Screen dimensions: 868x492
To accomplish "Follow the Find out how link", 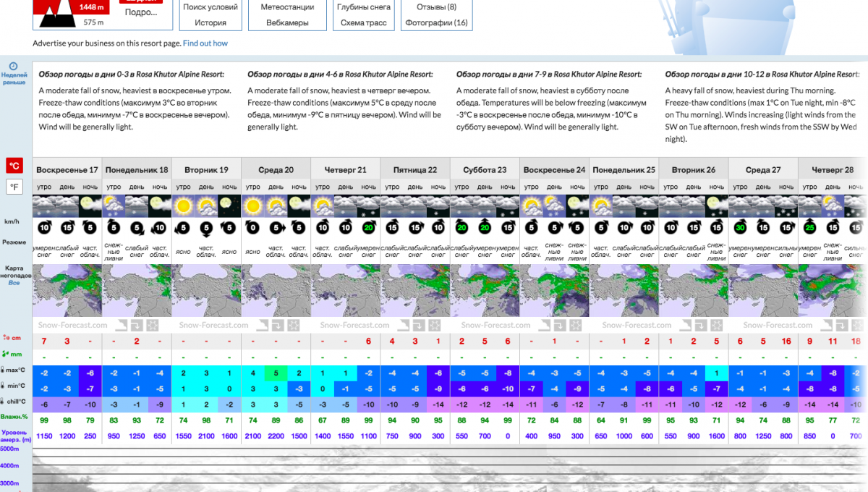I will pos(205,43).
